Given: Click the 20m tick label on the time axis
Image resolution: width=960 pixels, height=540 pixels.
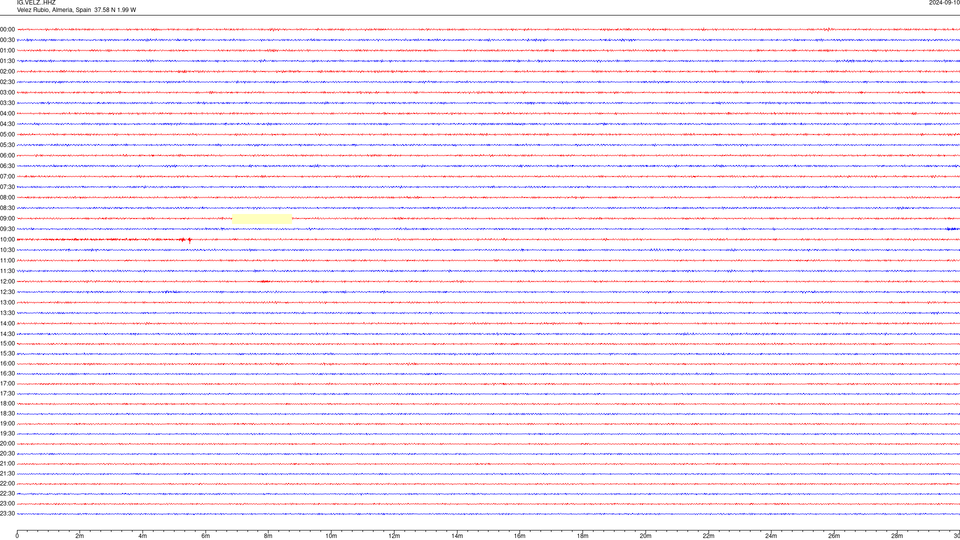Looking at the screenshot, I should (x=645, y=536).
